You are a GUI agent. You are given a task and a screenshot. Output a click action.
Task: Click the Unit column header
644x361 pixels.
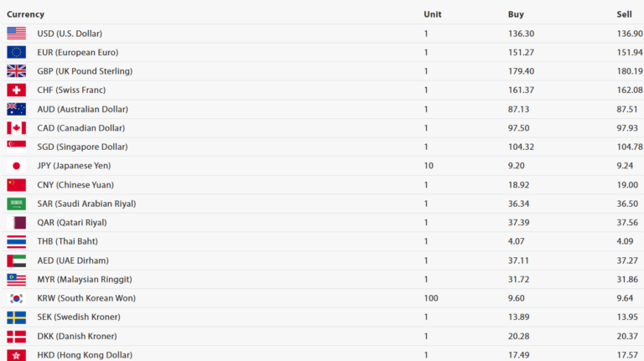point(433,14)
